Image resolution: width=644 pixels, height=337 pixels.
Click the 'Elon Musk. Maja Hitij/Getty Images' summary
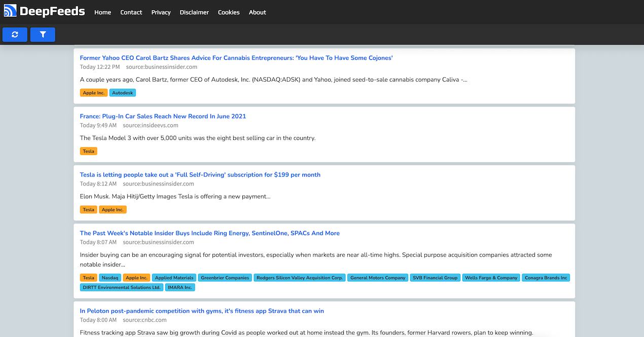point(175,196)
